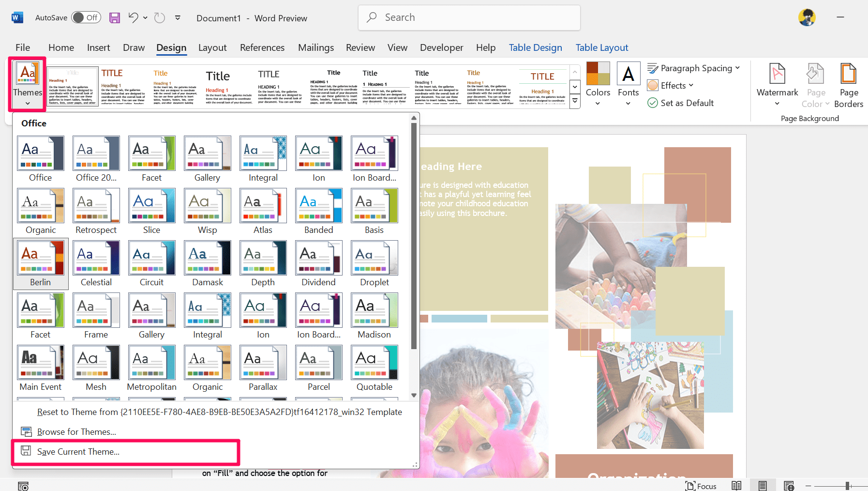This screenshot has width=868, height=491.
Task: Click the View tab
Action: (x=397, y=47)
